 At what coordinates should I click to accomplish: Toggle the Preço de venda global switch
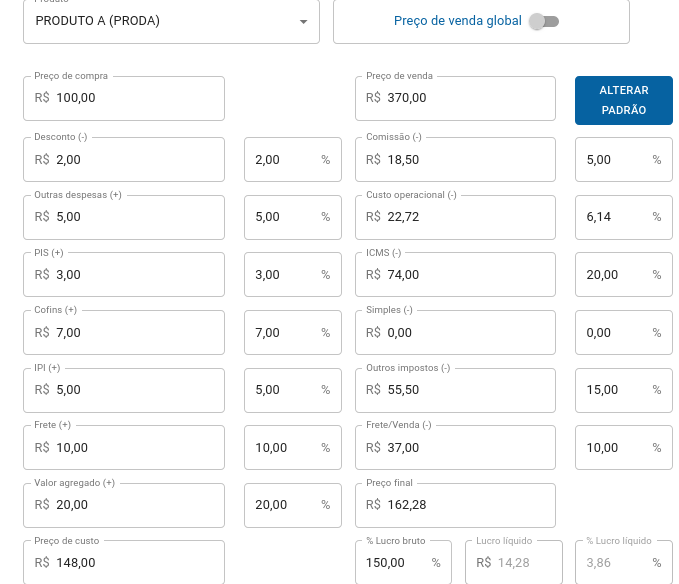tap(544, 21)
